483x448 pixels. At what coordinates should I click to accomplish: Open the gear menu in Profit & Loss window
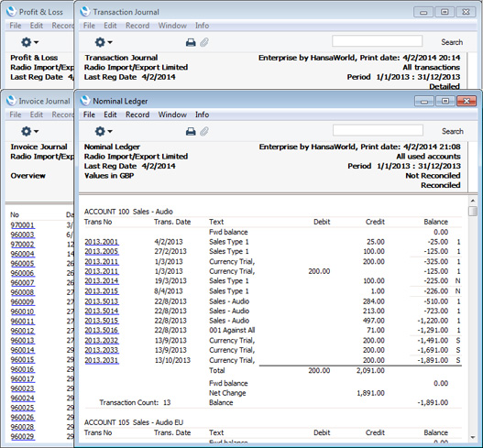(29, 42)
